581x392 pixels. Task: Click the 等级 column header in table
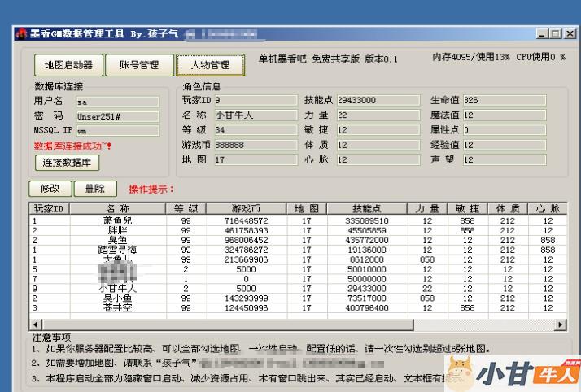coord(186,209)
